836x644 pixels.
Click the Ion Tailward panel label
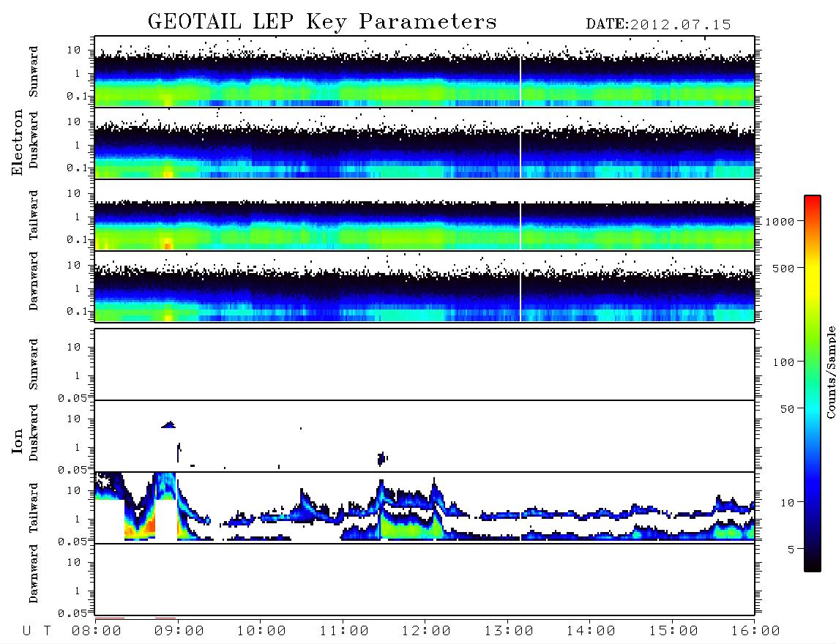(x=34, y=508)
